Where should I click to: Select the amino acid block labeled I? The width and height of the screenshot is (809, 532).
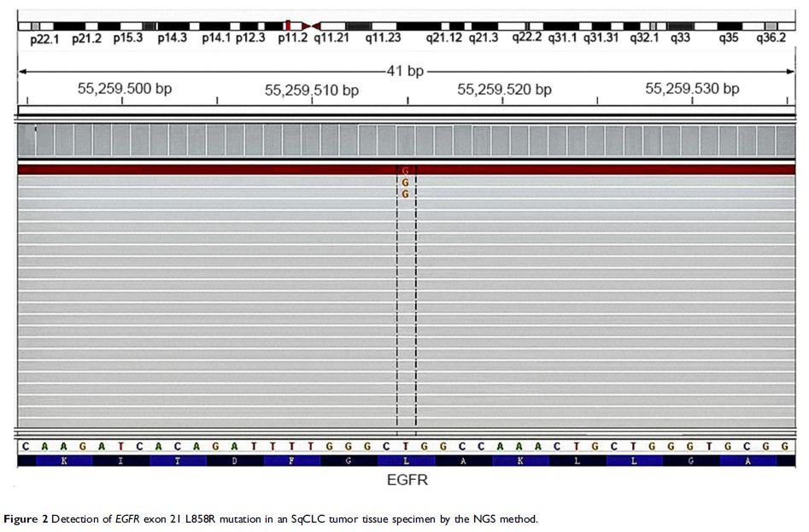[120, 461]
